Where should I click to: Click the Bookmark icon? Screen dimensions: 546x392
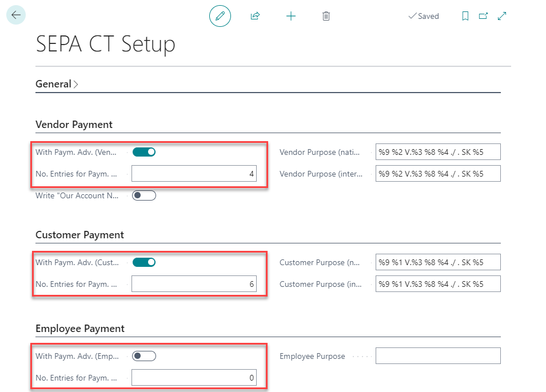tap(465, 16)
